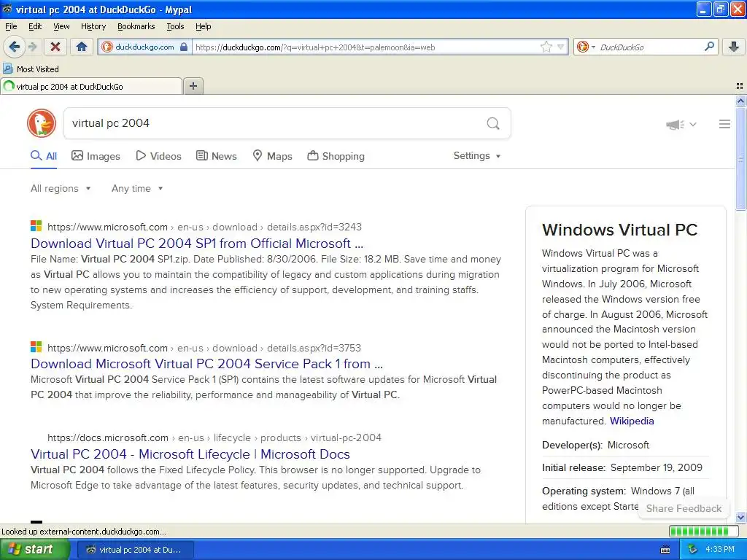747x560 pixels.
Task: Open the Edit menu
Action: 35,26
